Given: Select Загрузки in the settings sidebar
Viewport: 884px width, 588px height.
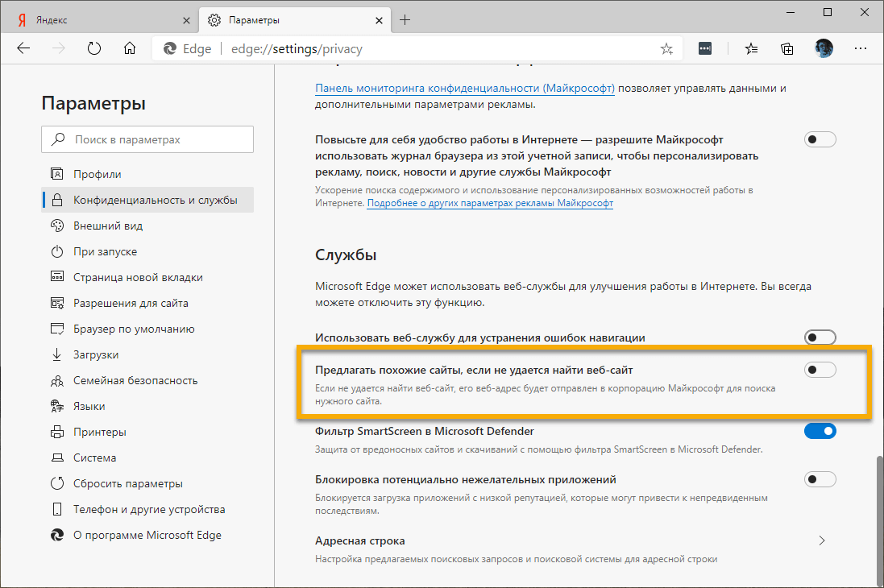Looking at the screenshot, I should click(x=96, y=354).
